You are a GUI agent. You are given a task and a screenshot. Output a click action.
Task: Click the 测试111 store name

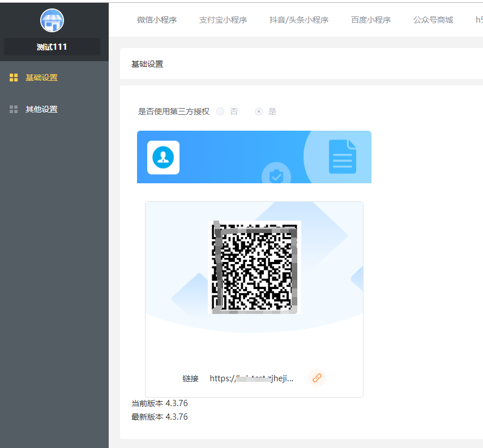click(52, 47)
